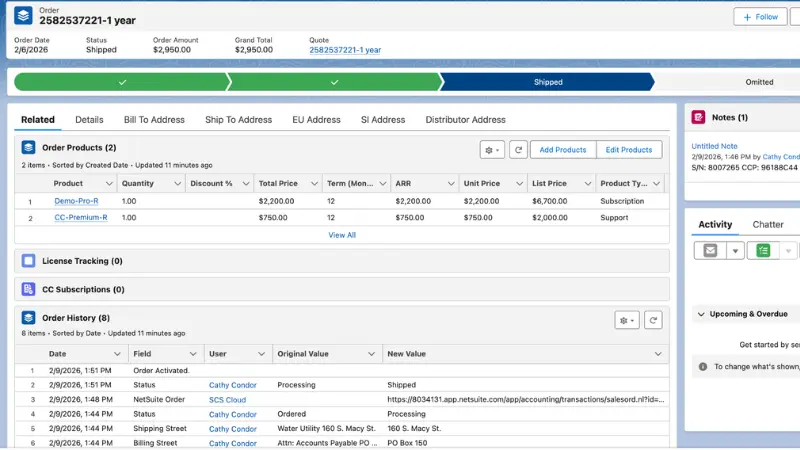
Task: Click the second completed green path stage
Action: coord(334,82)
